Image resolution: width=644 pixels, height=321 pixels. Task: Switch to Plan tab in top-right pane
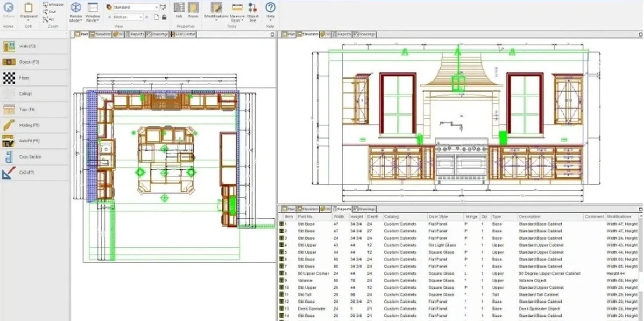click(x=288, y=34)
